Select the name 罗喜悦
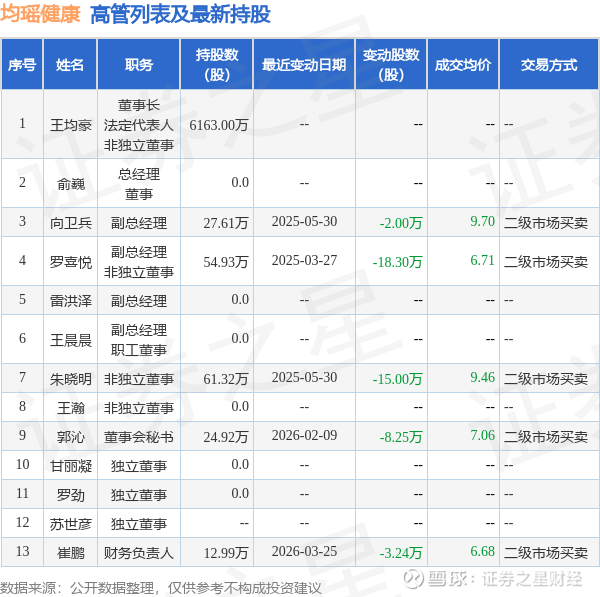This screenshot has width=600, height=597. pos(71,261)
